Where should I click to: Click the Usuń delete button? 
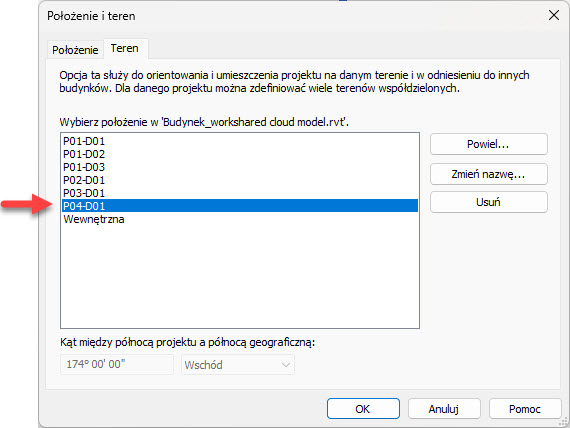[x=489, y=202]
